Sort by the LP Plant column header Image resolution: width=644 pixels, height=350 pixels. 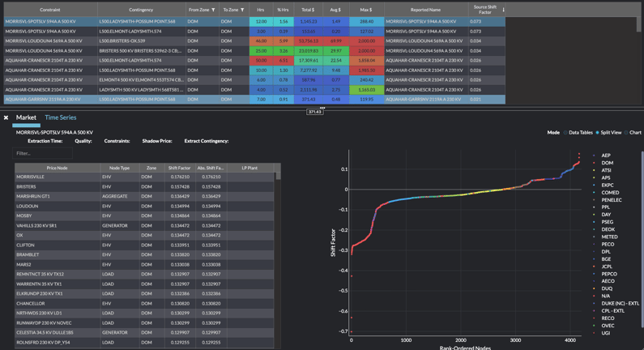[249, 168]
